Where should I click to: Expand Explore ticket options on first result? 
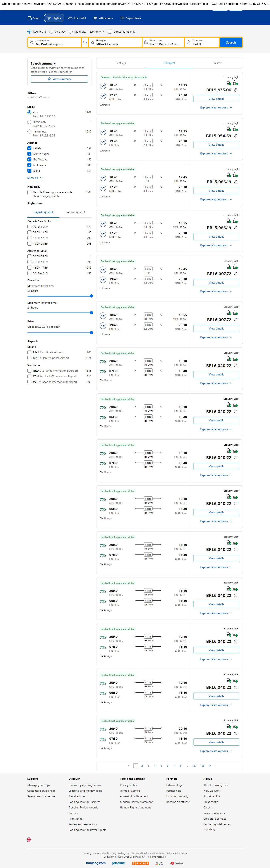[x=216, y=108]
